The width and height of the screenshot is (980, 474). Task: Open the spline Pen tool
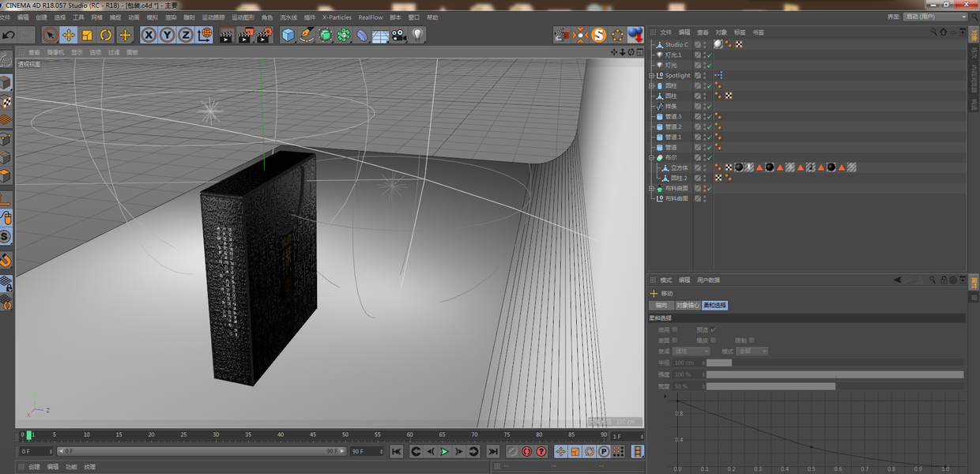(x=307, y=35)
